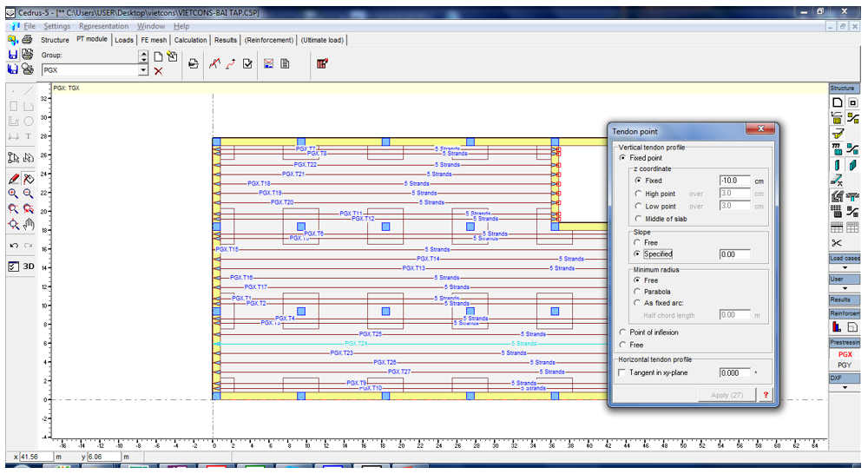Click the red delete group X icon
Viewport: 868px width, 474px height.
pyautogui.click(x=158, y=71)
